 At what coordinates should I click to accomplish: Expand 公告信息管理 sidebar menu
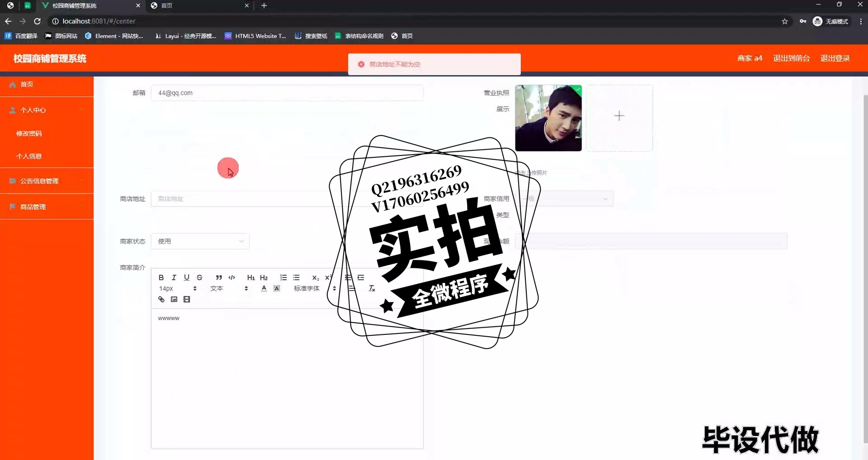coord(47,181)
